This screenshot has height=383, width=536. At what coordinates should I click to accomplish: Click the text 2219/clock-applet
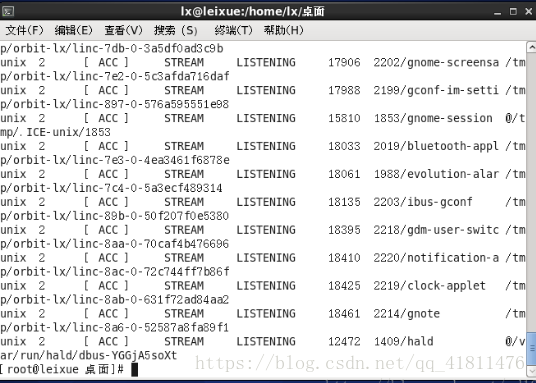click(x=429, y=286)
